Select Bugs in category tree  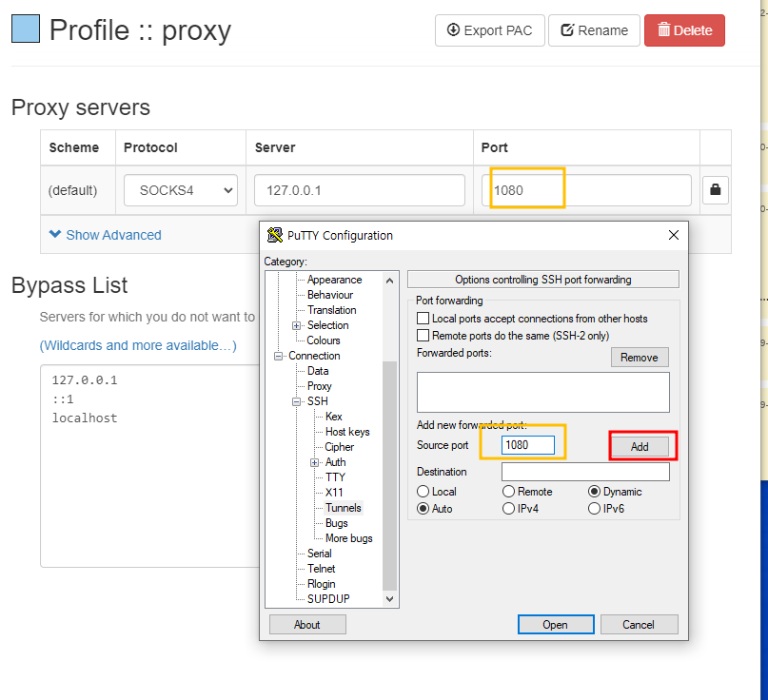pyautogui.click(x=337, y=523)
